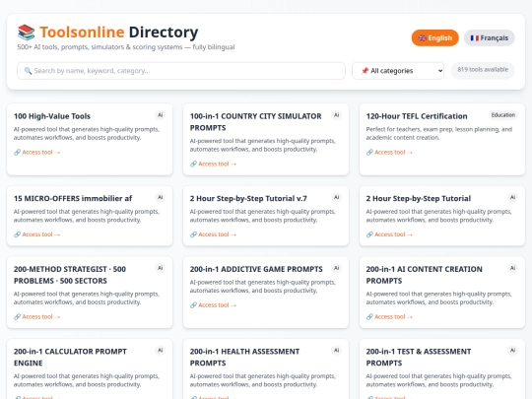Click link icon on 2 Hour Step-by-Step Tutorial card without v.7
532x399 pixels.
tap(369, 234)
